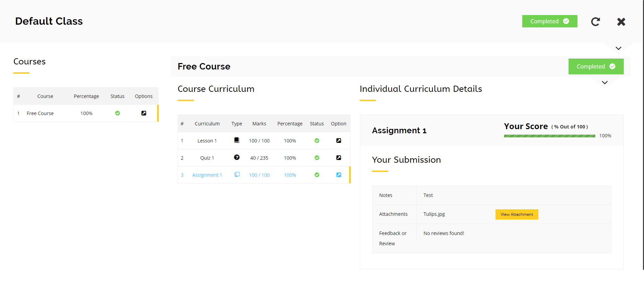Click Lesson 1 green status checkmark
644x285 pixels.
pyautogui.click(x=317, y=141)
